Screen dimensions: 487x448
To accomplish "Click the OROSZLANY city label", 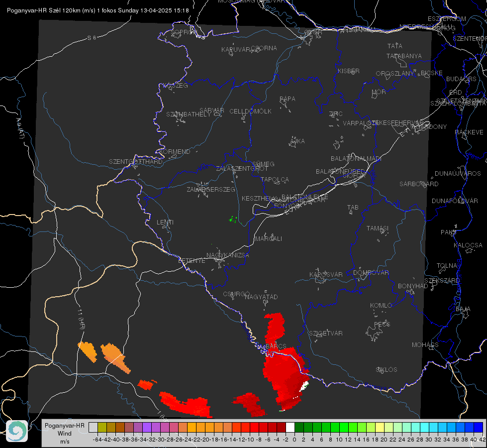I will pos(395,74).
